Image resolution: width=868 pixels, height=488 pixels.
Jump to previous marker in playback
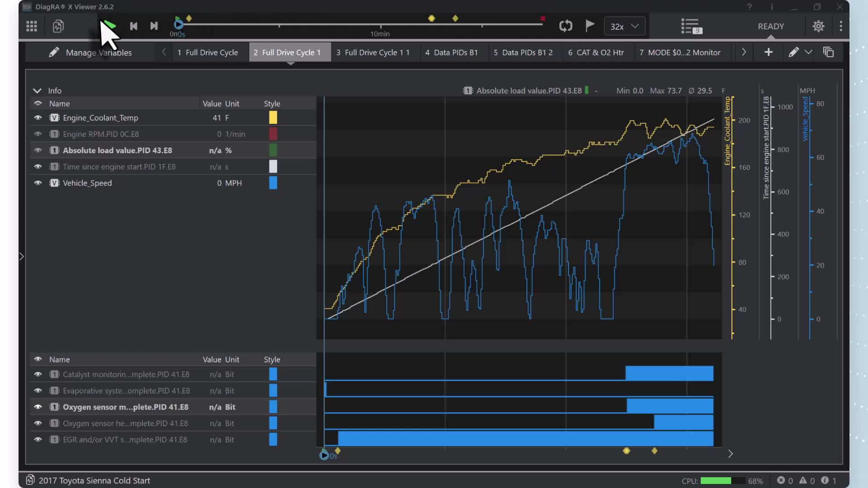coord(133,26)
